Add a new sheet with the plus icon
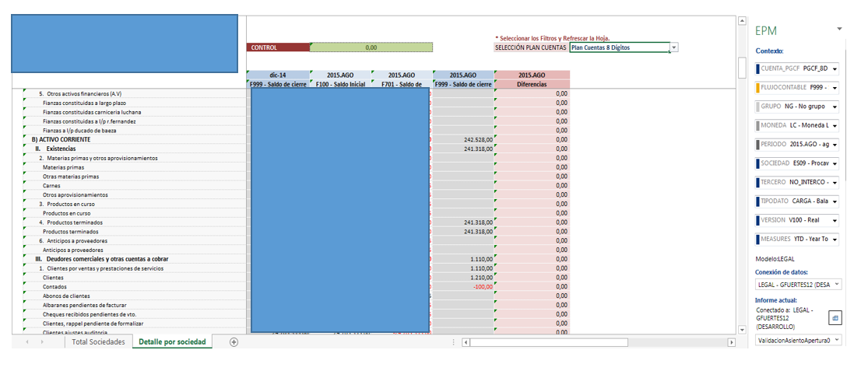 [234, 342]
